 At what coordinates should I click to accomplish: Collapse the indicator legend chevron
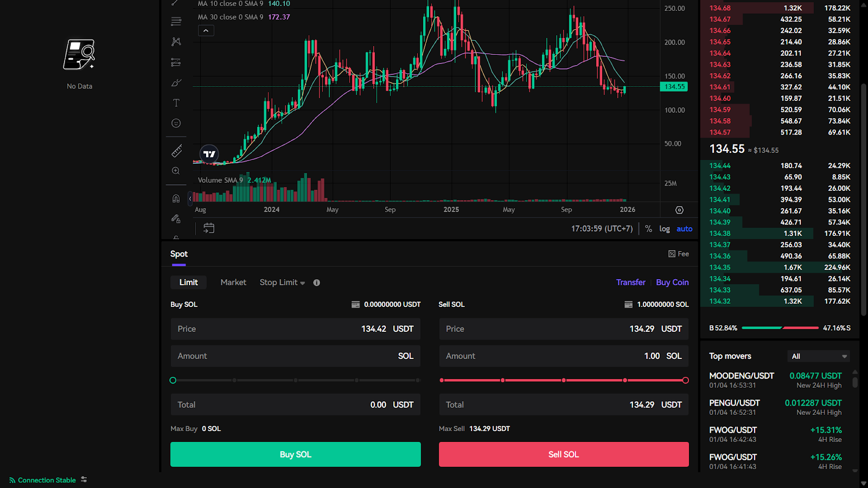206,31
